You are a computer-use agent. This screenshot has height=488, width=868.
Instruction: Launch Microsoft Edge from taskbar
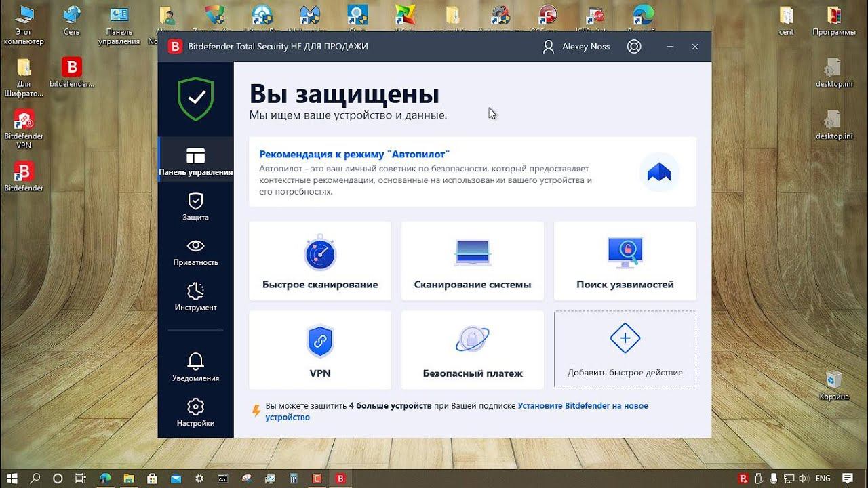[105, 479]
